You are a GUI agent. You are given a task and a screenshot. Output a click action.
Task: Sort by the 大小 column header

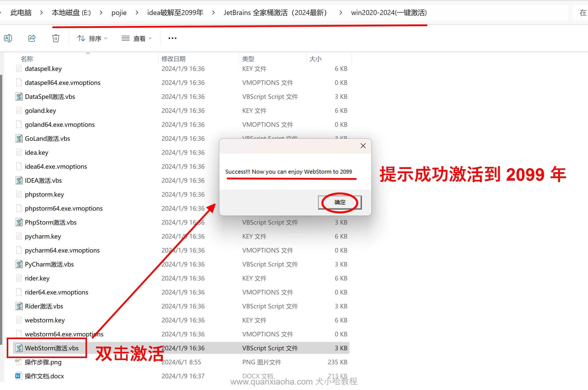(x=315, y=59)
